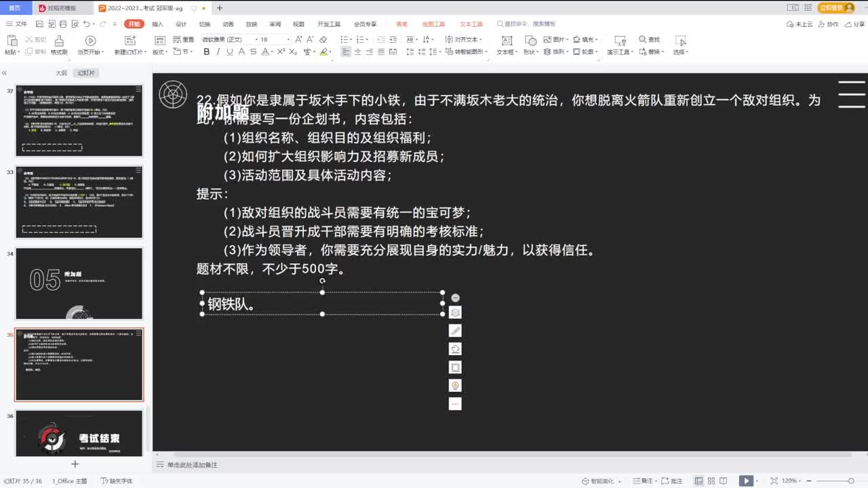Viewport: 868px width, 488px height.
Task: Insert a text box (文本框)
Action: [x=505, y=42]
